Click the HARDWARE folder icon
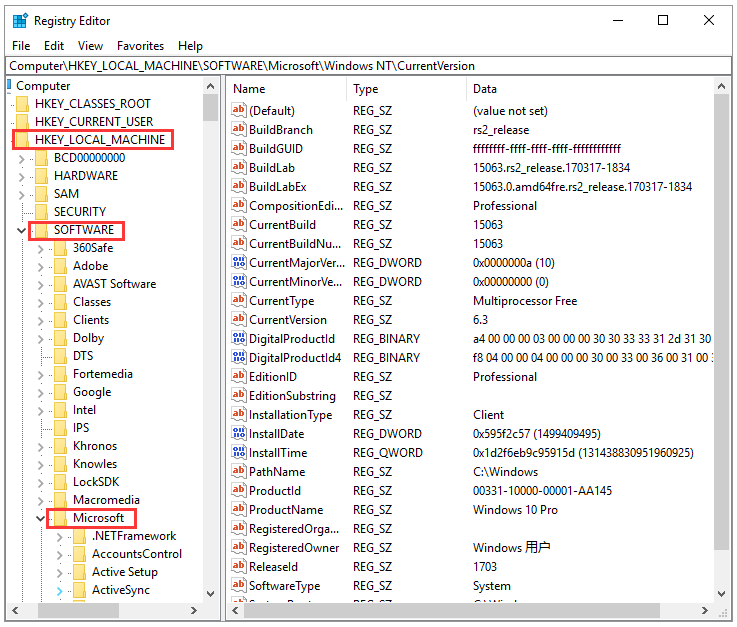Viewport: 737px width, 627px height. 41,175
